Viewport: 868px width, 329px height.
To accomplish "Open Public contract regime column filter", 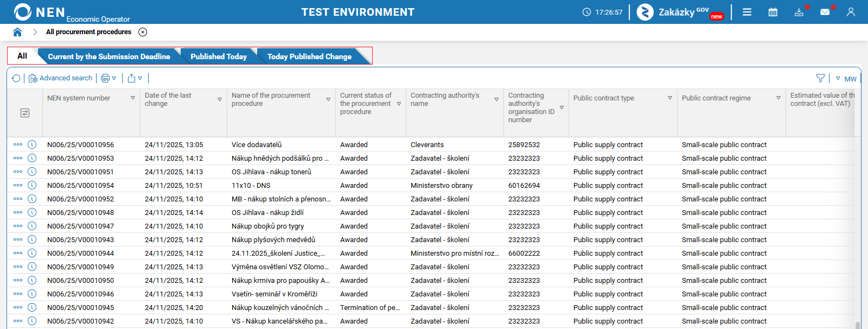I will [778, 98].
